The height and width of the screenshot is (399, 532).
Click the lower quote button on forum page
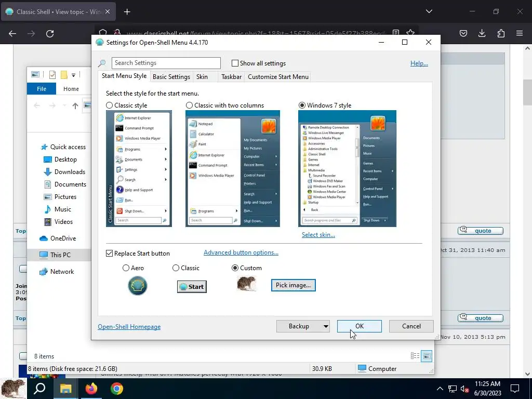[x=481, y=318]
